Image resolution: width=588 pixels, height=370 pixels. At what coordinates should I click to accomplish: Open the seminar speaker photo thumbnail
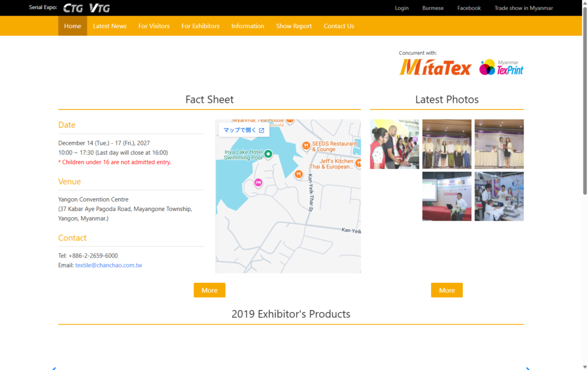(x=447, y=196)
